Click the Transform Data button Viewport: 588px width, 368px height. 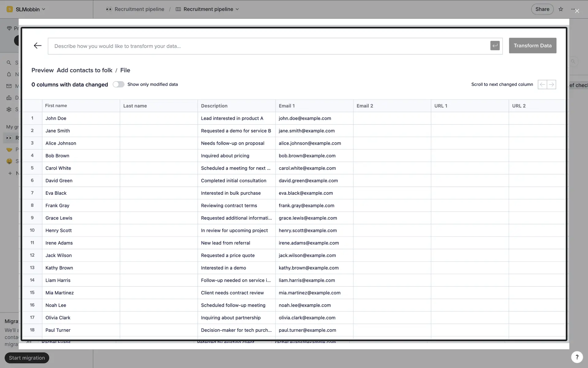point(532,46)
